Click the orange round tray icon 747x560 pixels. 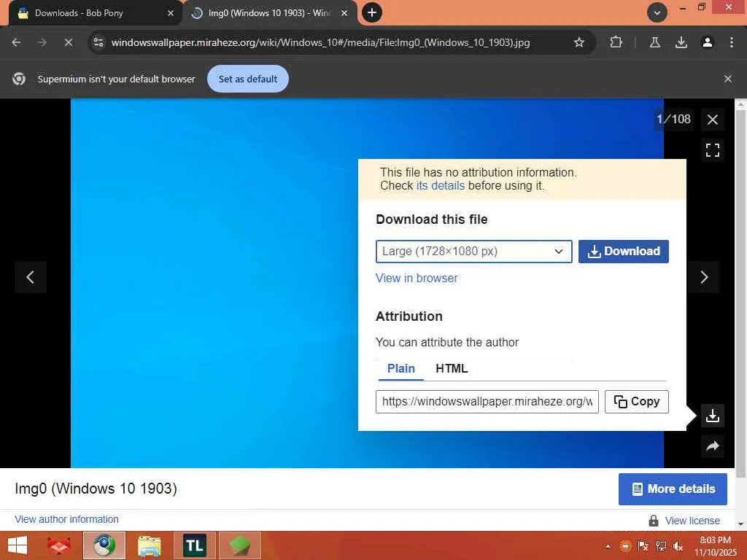click(x=625, y=546)
